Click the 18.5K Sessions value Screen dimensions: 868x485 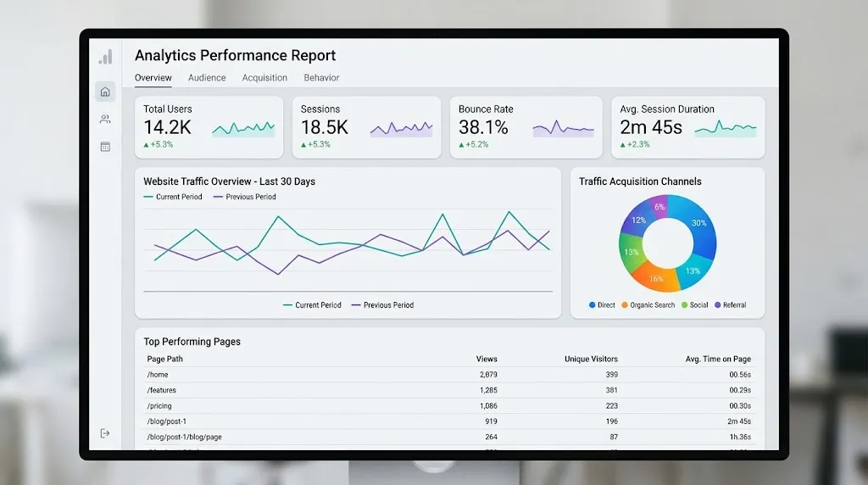point(325,127)
